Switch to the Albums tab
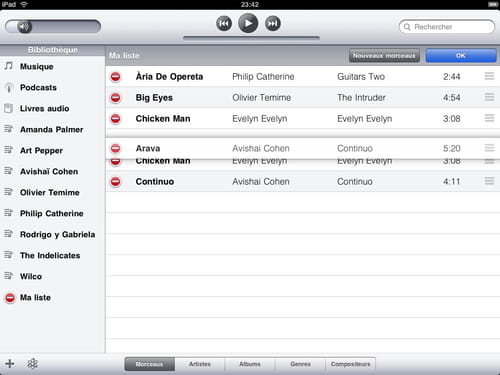This screenshot has height=375, width=500. pos(250,364)
